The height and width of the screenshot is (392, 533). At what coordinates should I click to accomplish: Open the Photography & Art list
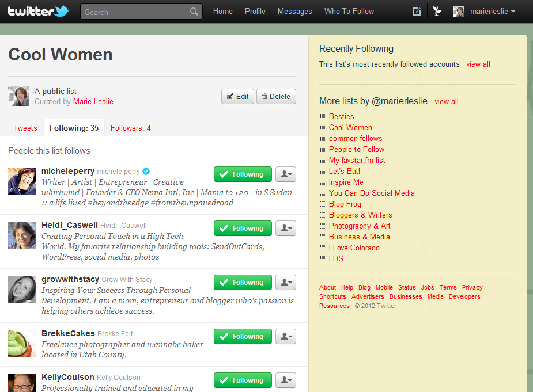pos(360,226)
